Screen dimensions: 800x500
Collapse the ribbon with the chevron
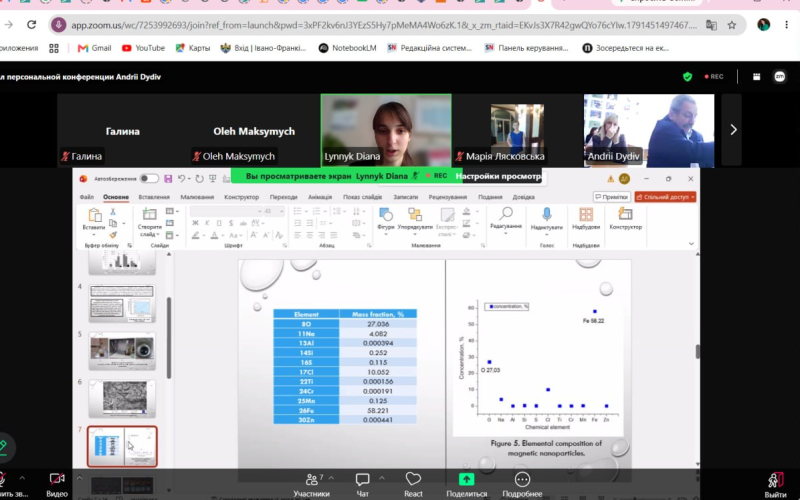[x=691, y=244]
